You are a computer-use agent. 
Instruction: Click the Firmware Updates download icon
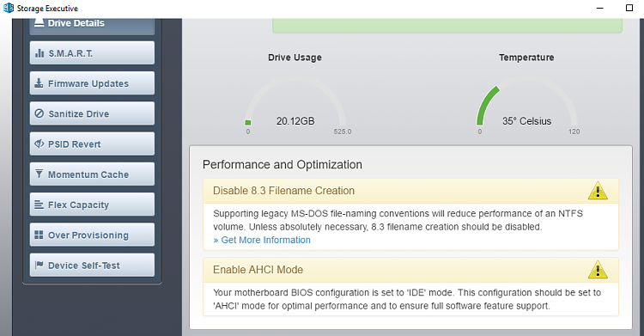point(39,83)
